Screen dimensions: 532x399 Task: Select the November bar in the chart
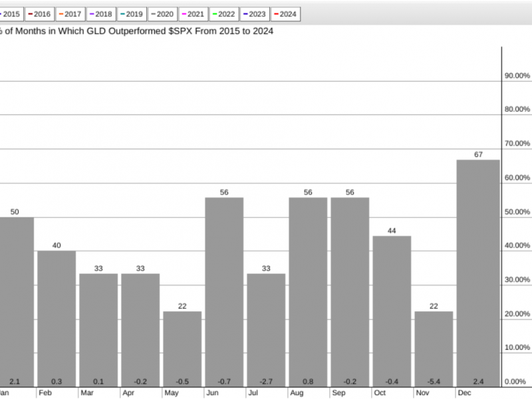click(x=434, y=349)
